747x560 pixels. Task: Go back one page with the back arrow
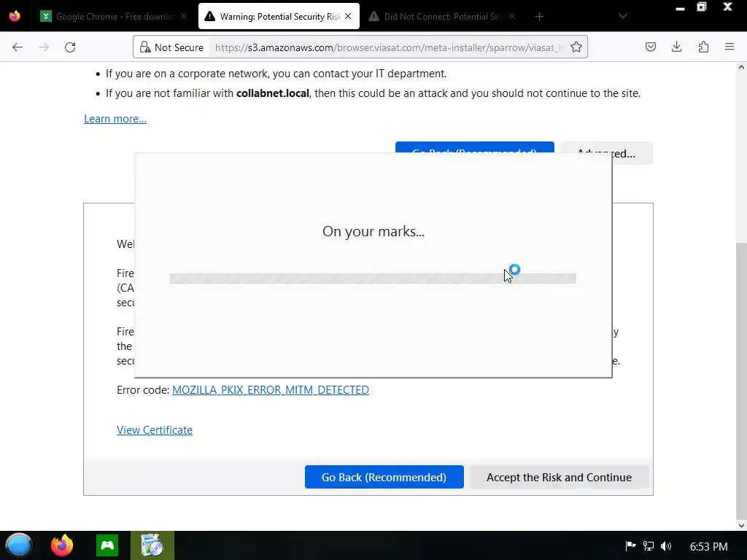[18, 47]
